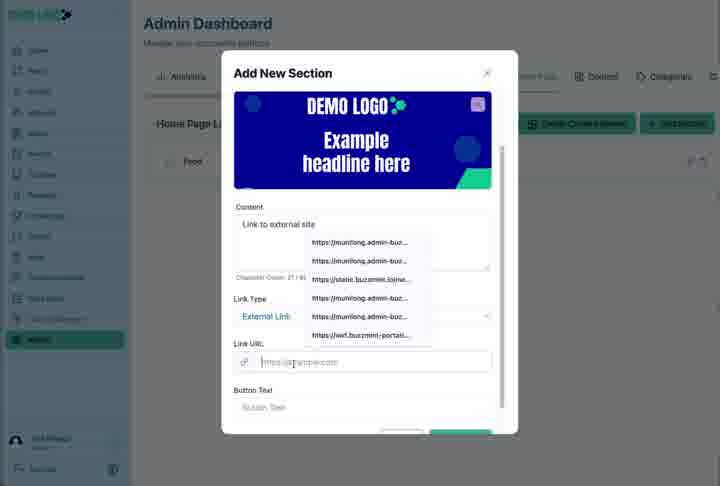Viewport: 720px width, 486px height.
Task: Pick the https://wef.buzzmint-portal suggestion
Action: pos(360,335)
